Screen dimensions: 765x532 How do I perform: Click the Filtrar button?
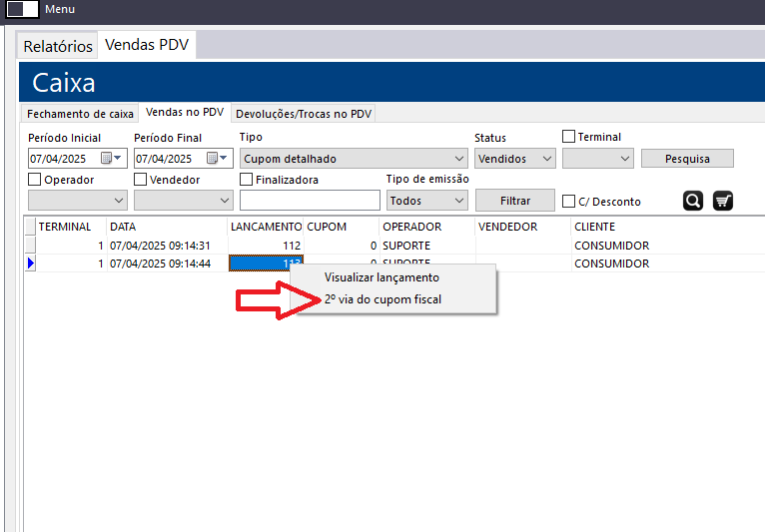[x=514, y=200]
